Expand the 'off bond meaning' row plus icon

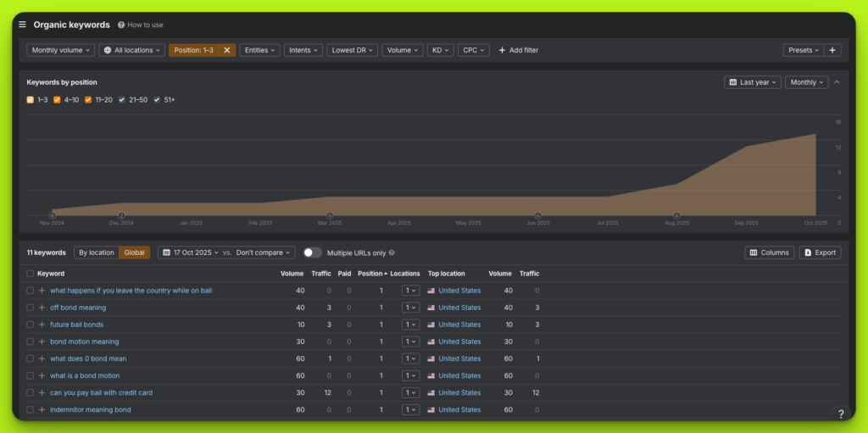coord(42,308)
